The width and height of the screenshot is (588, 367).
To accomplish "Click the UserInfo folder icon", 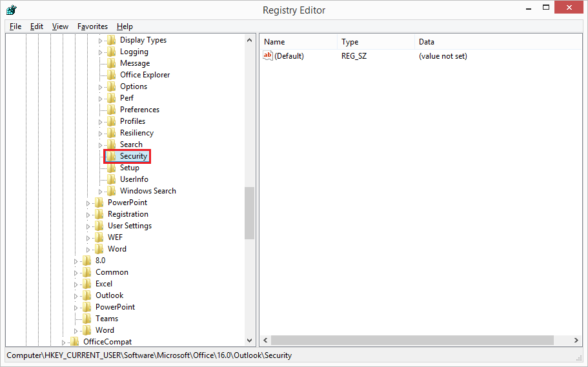I will coord(112,179).
